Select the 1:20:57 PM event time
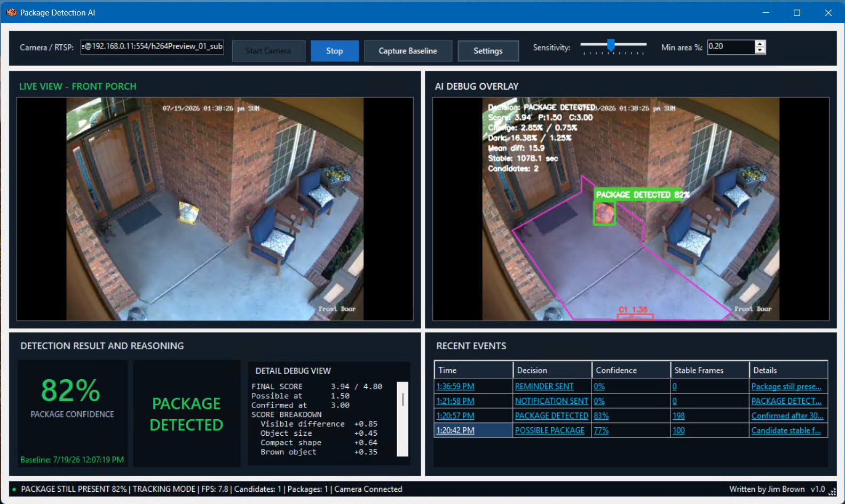 (x=455, y=415)
